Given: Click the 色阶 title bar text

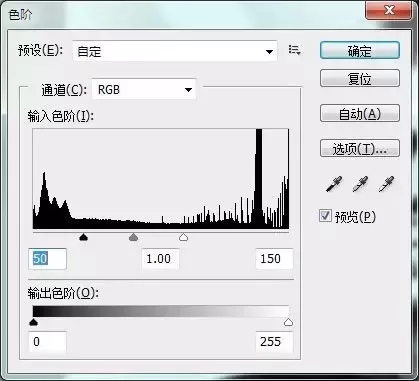Looking at the screenshot, I should click(x=20, y=15).
